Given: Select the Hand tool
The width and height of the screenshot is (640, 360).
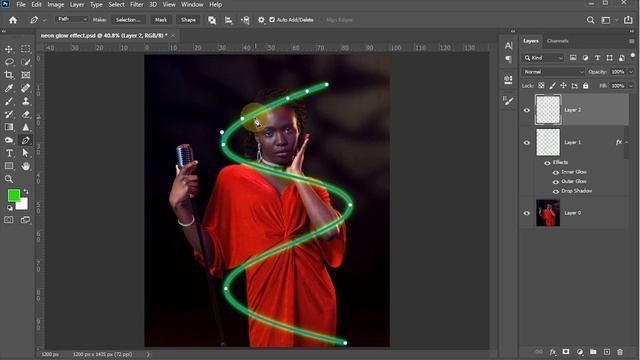Looking at the screenshot, I should pyautogui.click(x=25, y=166).
